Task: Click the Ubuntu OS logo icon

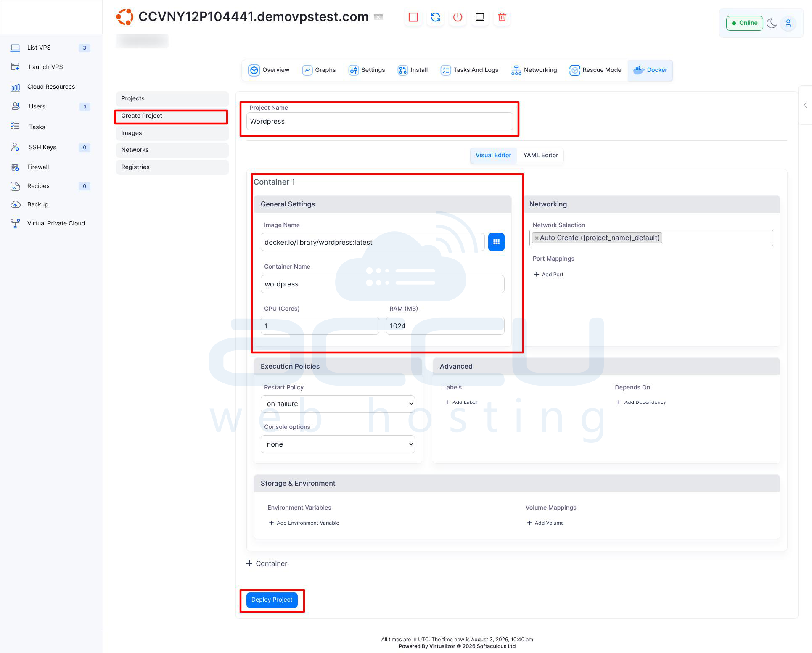Action: click(x=125, y=17)
